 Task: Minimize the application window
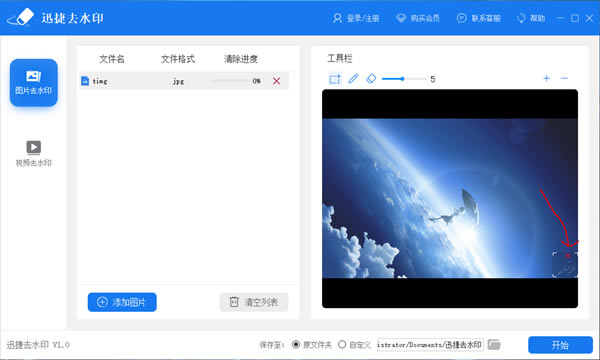tap(561, 18)
